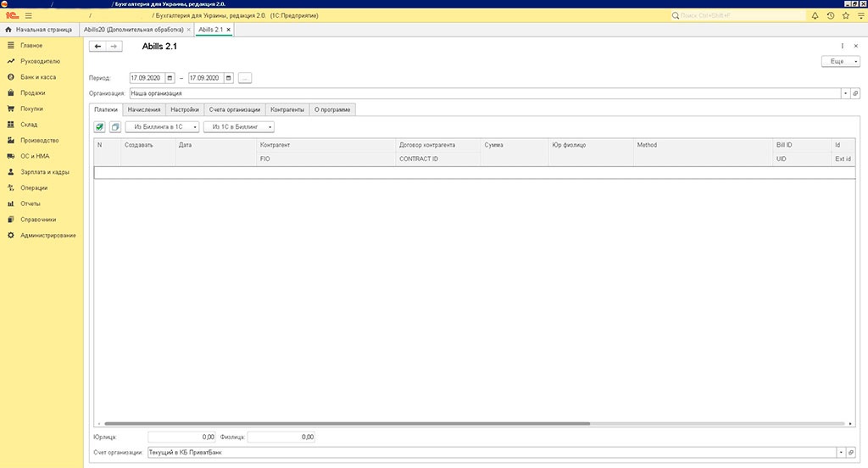Click the search field in top bar
This screenshot has height=468, width=868.
coord(737,16)
